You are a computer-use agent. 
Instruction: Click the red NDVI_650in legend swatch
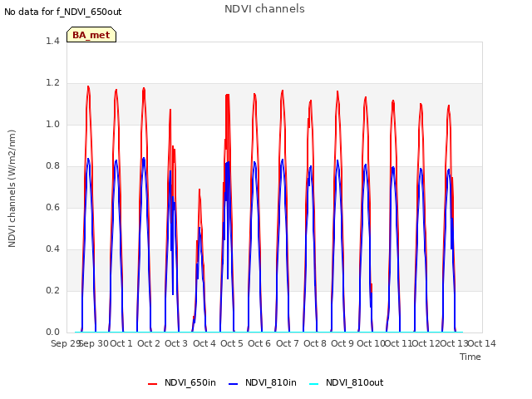[153, 384]
